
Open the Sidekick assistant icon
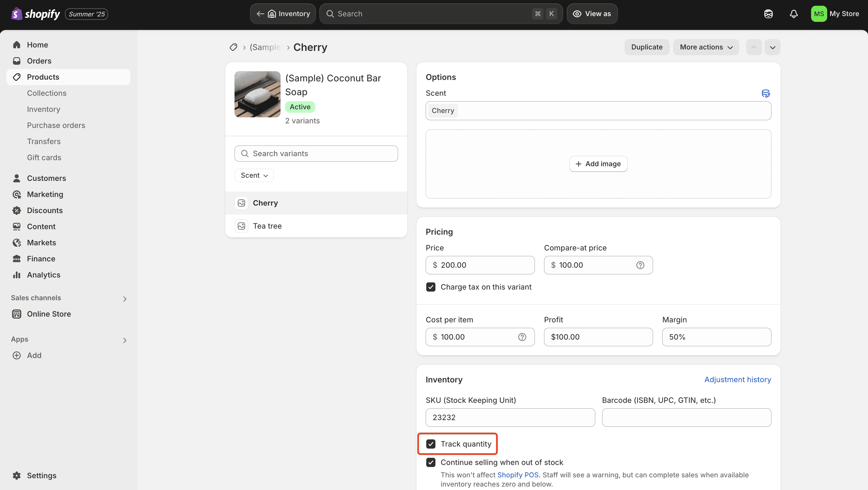[x=768, y=14]
